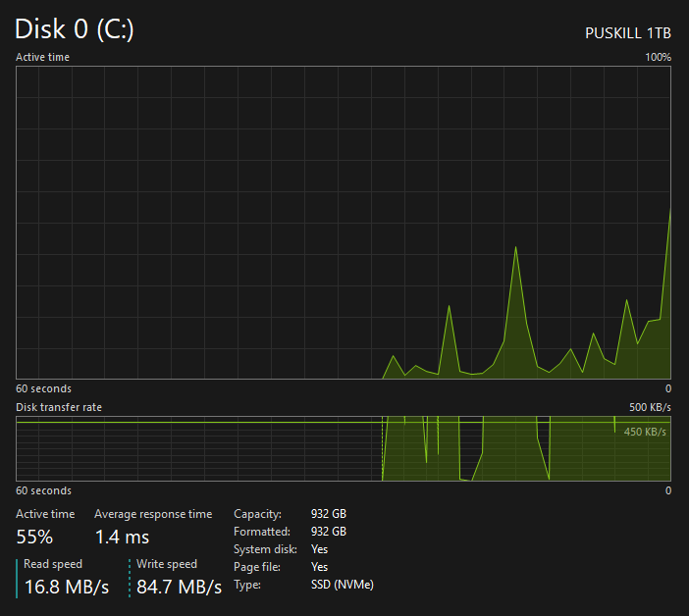Click the 55% active time value
The image size is (689, 616).
tap(34, 537)
